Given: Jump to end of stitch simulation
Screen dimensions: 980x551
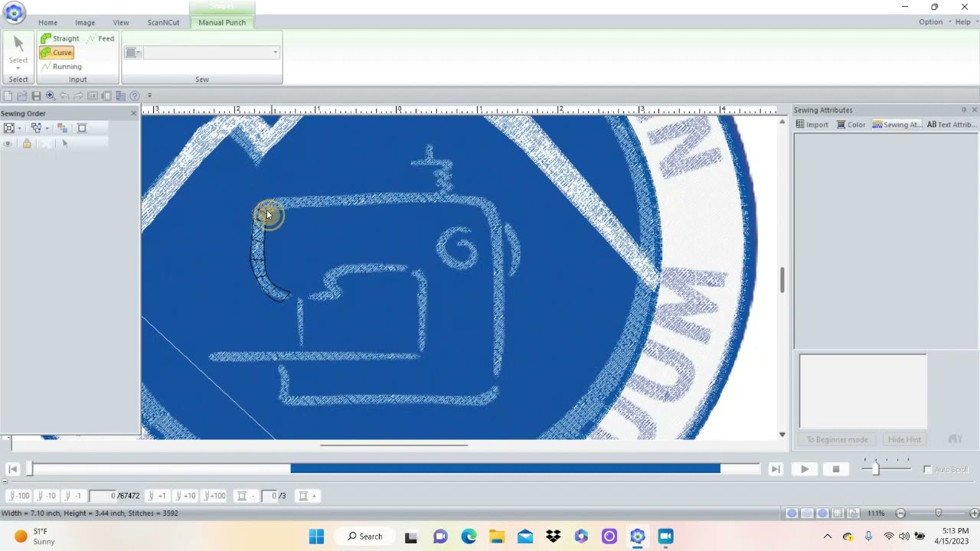Looking at the screenshot, I should [776, 469].
